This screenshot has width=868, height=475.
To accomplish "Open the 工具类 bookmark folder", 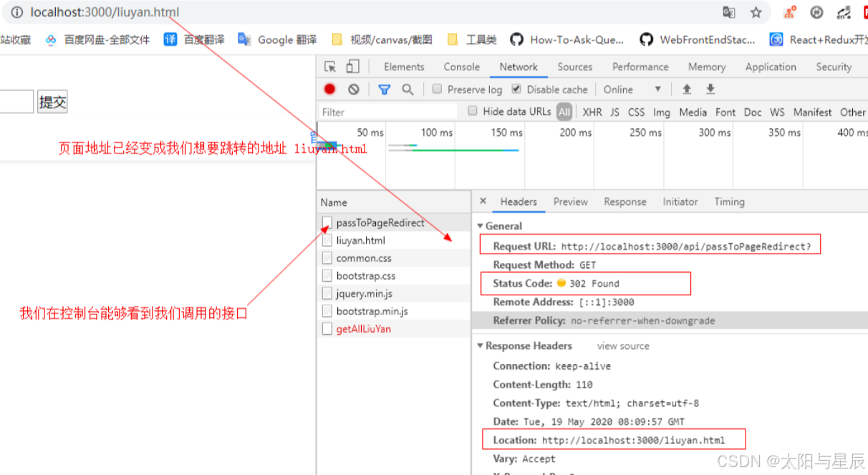I will point(472,39).
